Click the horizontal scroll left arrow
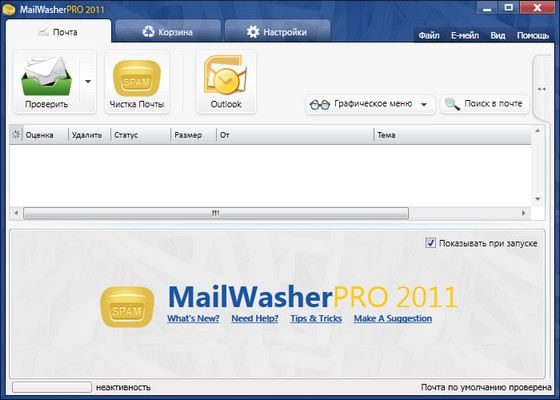The height and width of the screenshot is (400, 560). pyautogui.click(x=16, y=213)
